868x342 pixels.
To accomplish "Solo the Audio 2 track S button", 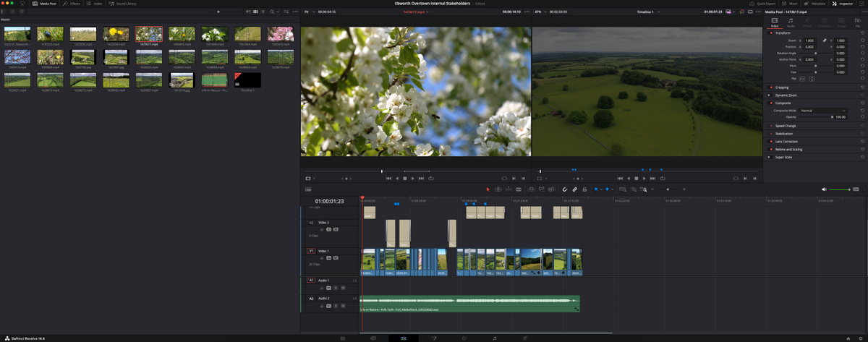I will [336, 305].
